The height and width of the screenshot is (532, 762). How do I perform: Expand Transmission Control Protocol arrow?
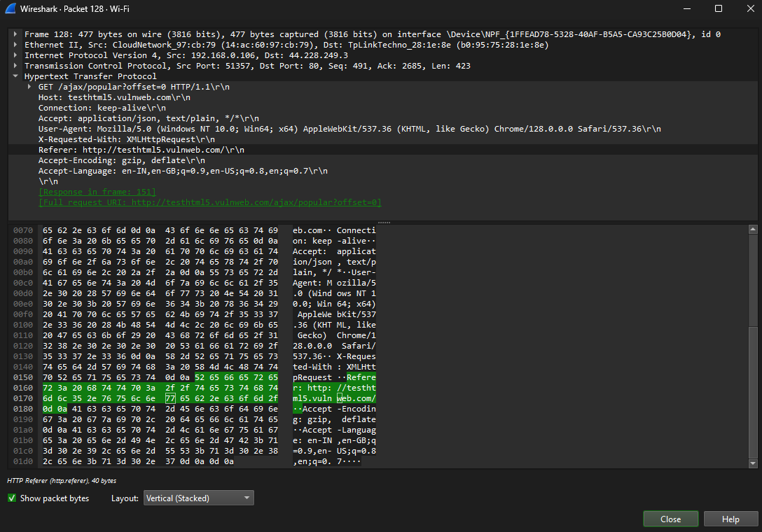15,66
